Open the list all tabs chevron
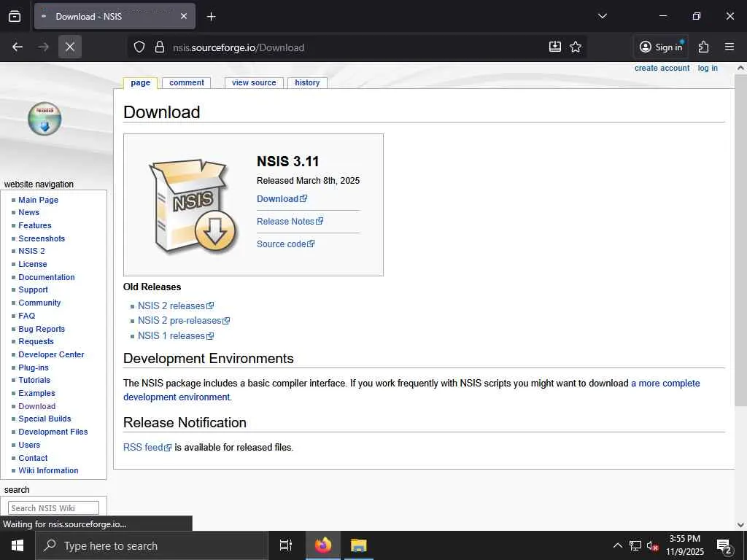 click(x=602, y=16)
